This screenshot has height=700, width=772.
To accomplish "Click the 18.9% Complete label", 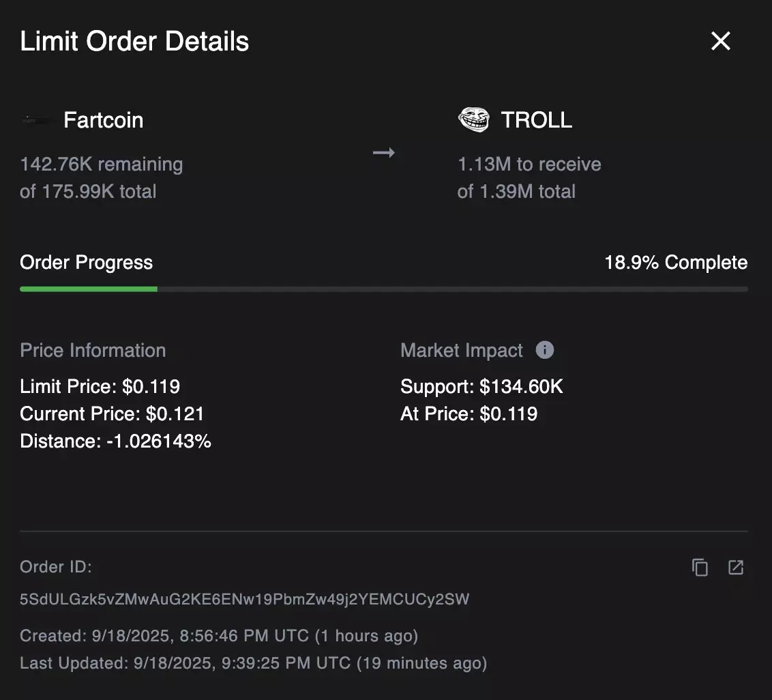I will click(x=676, y=263).
